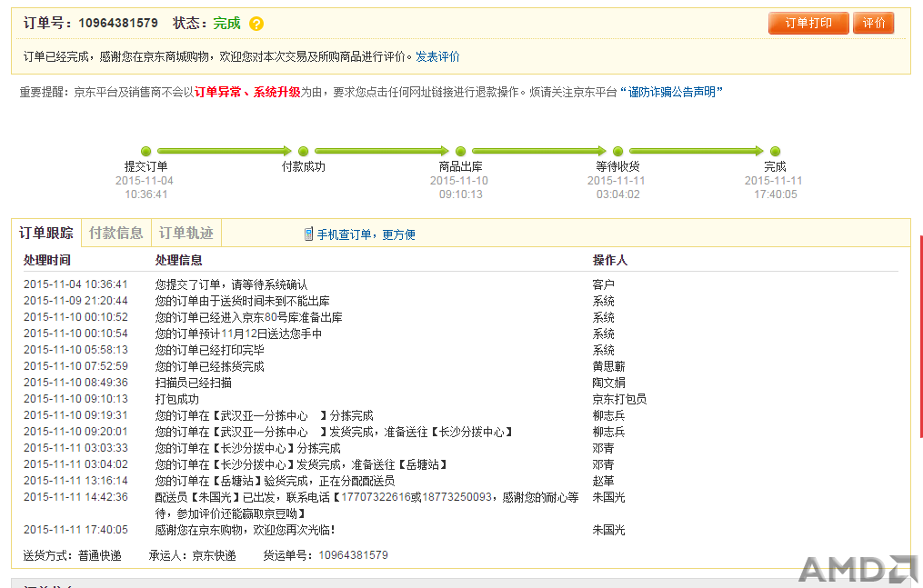Viewport: 923px width, 588px height.
Task: Open the 谨防诈骗公告声明 link
Action: tap(671, 92)
